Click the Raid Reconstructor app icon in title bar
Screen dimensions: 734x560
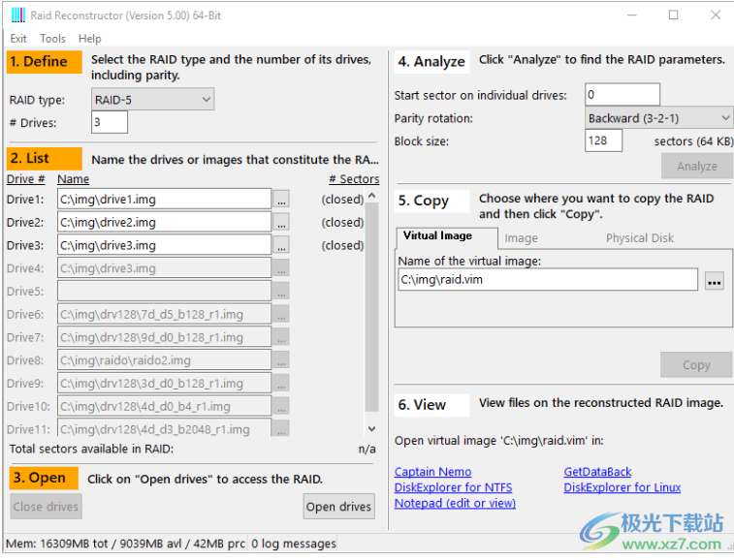17,15
